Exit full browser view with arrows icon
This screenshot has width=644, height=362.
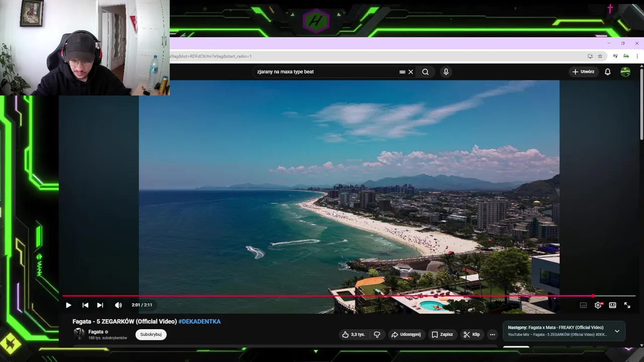(627, 305)
